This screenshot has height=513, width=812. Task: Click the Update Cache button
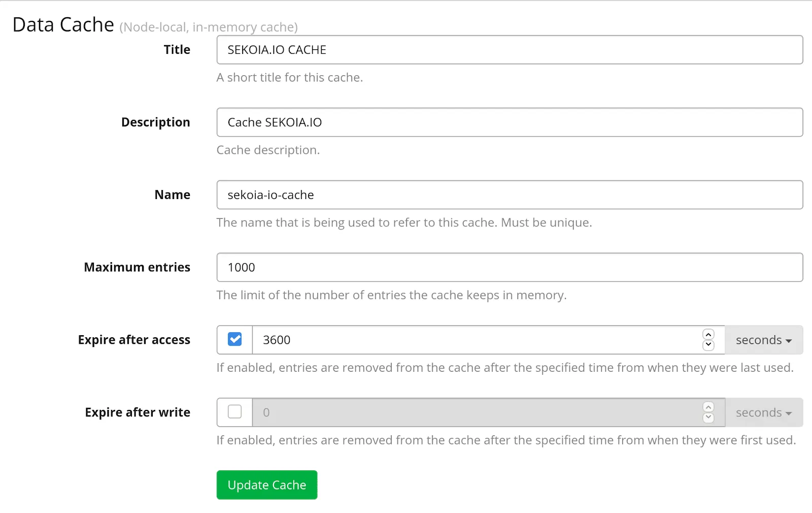[267, 485]
